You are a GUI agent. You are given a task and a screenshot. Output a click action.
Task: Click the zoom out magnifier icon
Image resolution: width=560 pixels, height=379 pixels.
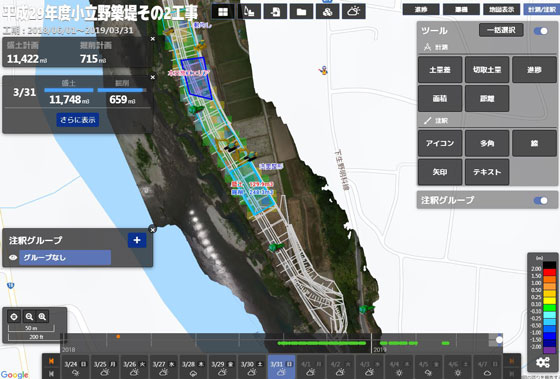(29, 316)
